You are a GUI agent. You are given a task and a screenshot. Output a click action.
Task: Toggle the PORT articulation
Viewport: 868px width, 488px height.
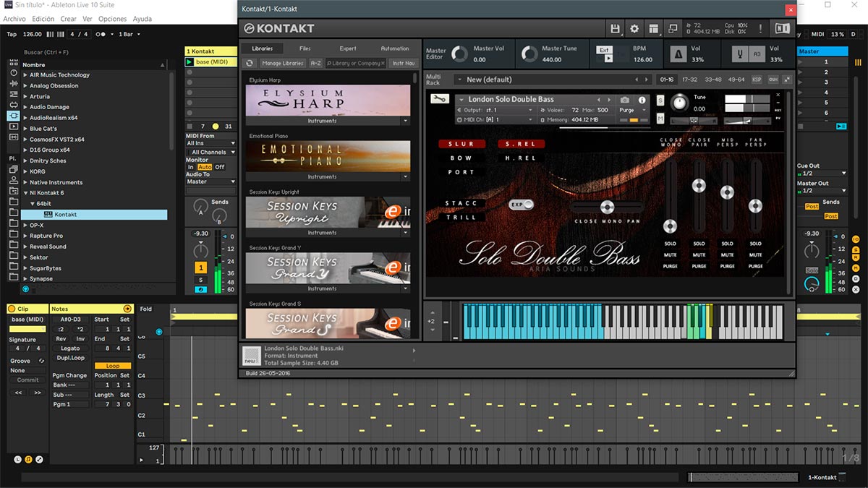click(461, 172)
